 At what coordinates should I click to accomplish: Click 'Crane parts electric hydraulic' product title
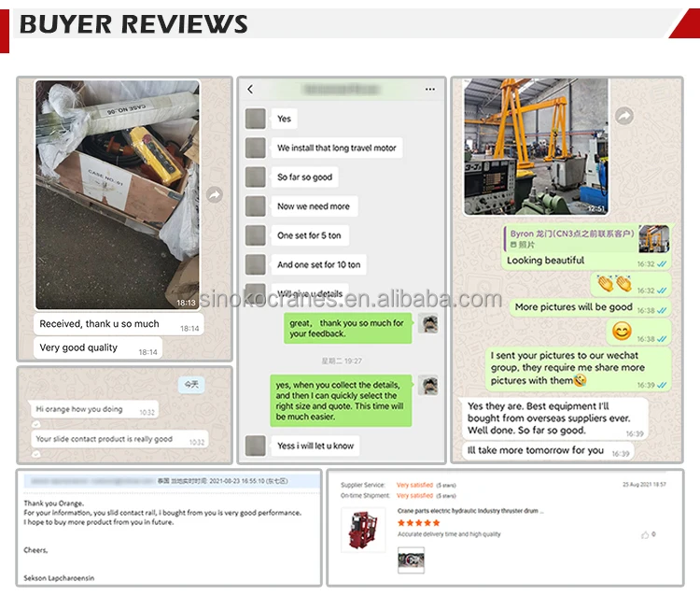pos(470,511)
